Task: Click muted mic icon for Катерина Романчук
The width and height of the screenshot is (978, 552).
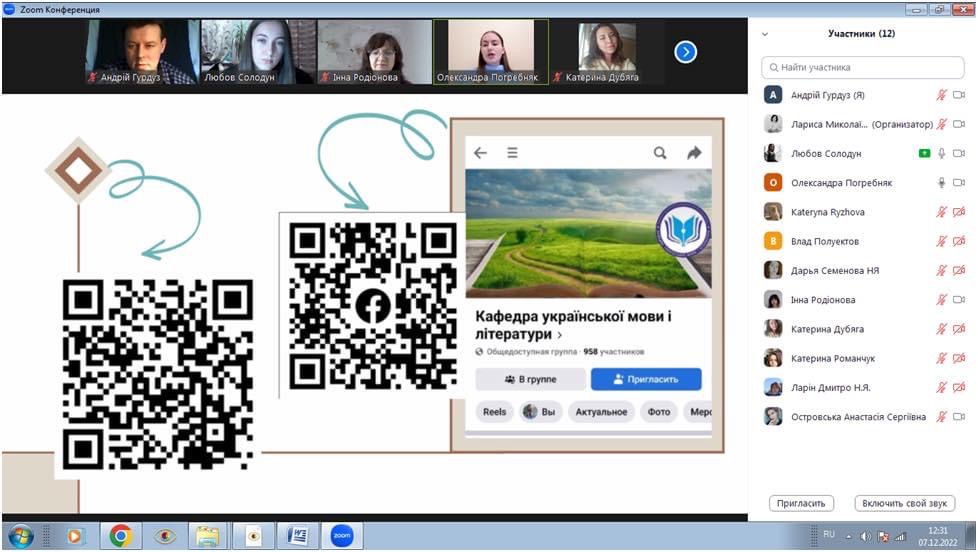Action: click(x=941, y=359)
